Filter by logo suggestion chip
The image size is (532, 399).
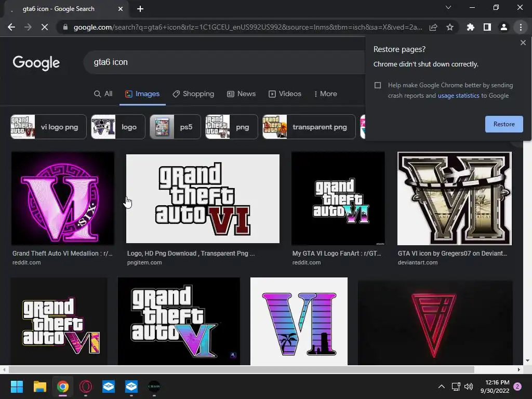[118, 127]
